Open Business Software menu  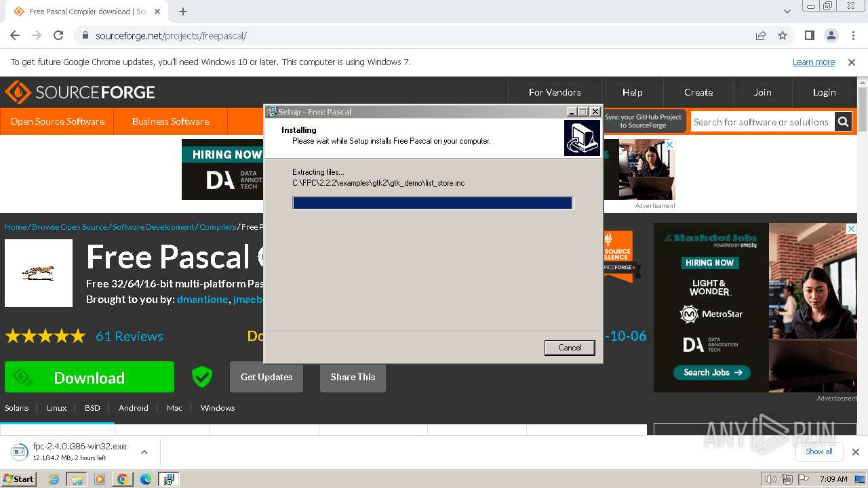pos(170,121)
